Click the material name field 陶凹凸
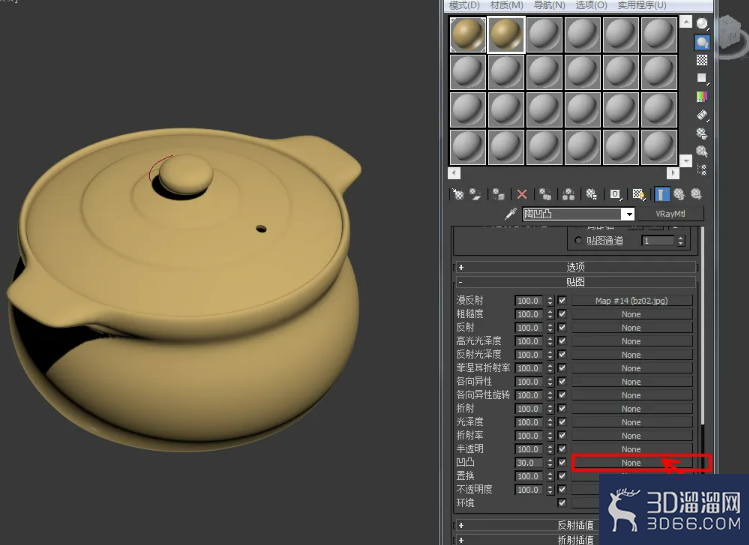This screenshot has height=545, width=749. point(572,214)
